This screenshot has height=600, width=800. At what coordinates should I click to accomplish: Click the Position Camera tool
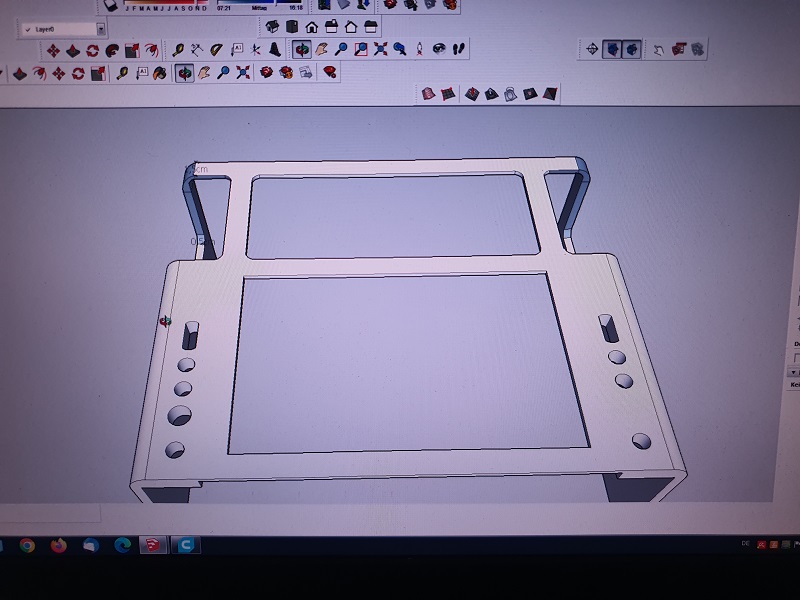coord(420,48)
